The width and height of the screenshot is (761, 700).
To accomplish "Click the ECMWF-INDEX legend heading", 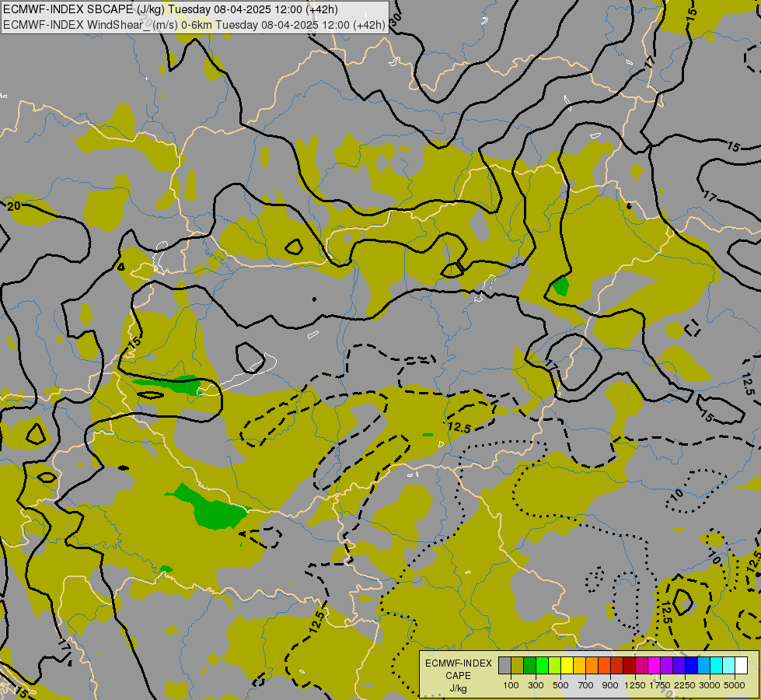I will [458, 663].
